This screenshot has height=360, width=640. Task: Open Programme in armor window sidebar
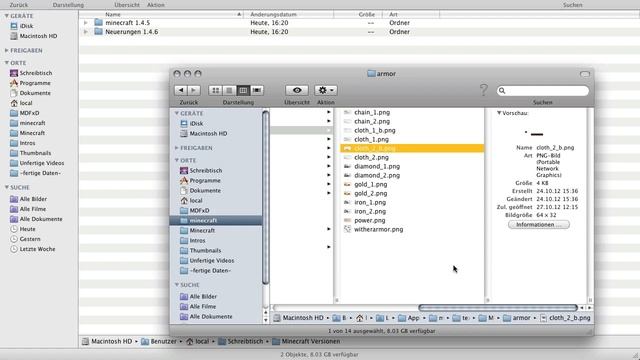tap(200, 180)
